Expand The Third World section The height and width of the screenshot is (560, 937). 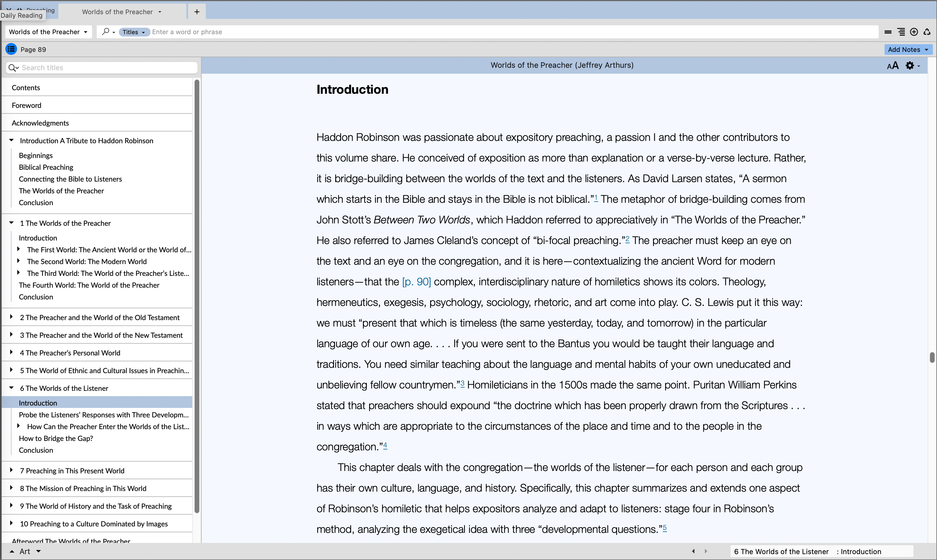(x=19, y=272)
